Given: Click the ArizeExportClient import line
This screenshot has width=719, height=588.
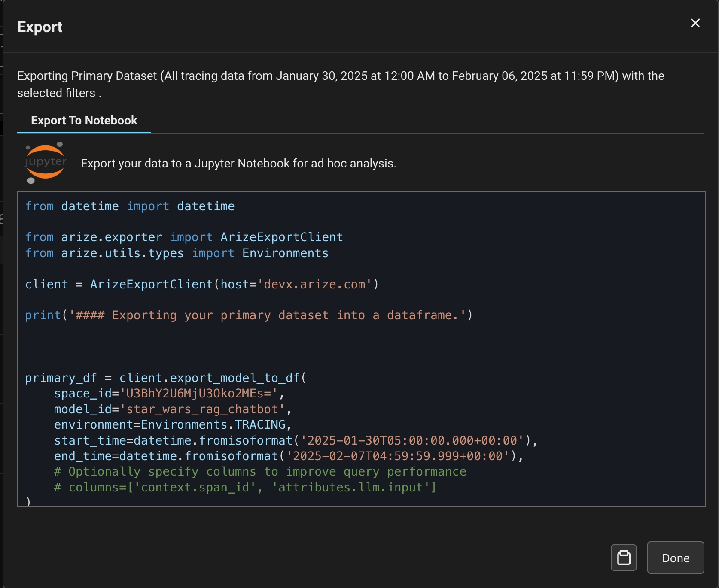Looking at the screenshot, I should click(x=184, y=237).
